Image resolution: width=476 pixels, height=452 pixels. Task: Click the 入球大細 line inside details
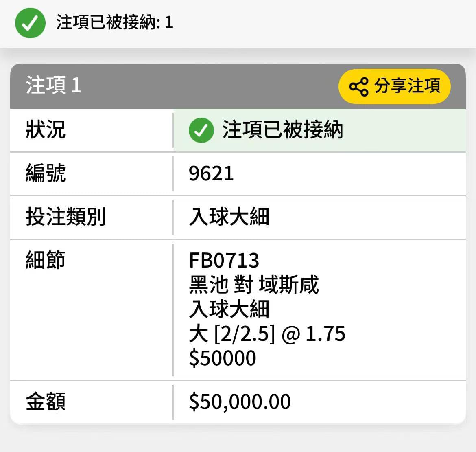[x=229, y=309]
